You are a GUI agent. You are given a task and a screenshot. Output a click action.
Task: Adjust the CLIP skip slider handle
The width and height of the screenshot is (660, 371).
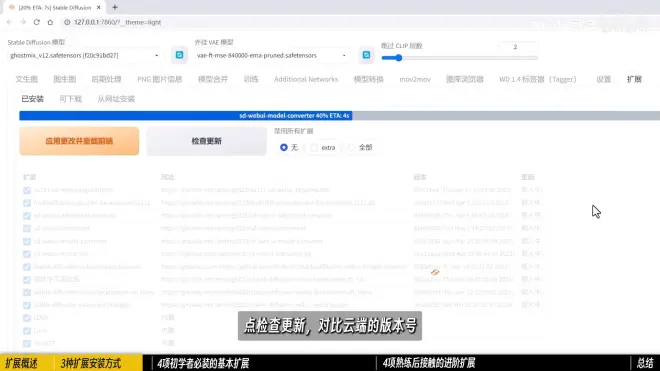click(x=398, y=58)
